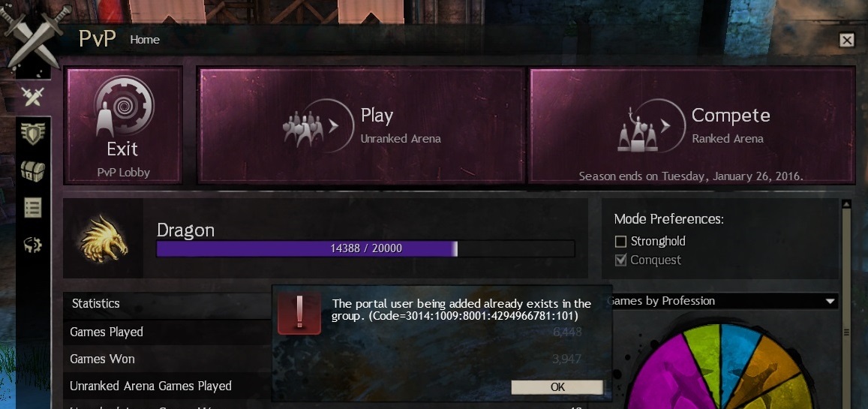Select the Games Played statistics row
868x409 pixels.
(x=167, y=332)
